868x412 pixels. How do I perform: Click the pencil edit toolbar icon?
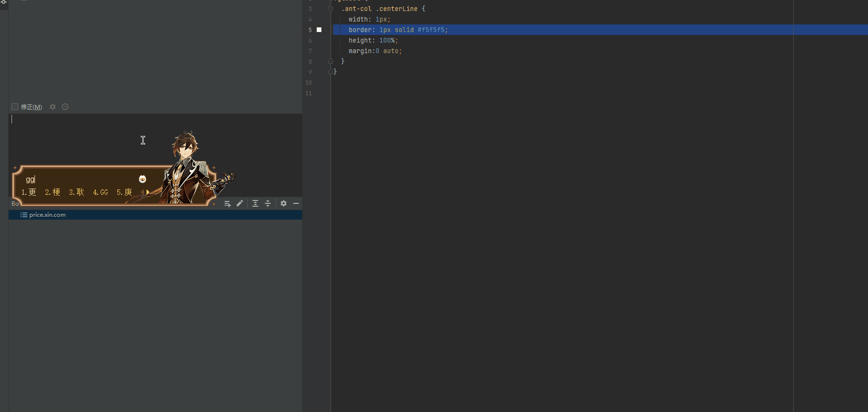240,203
